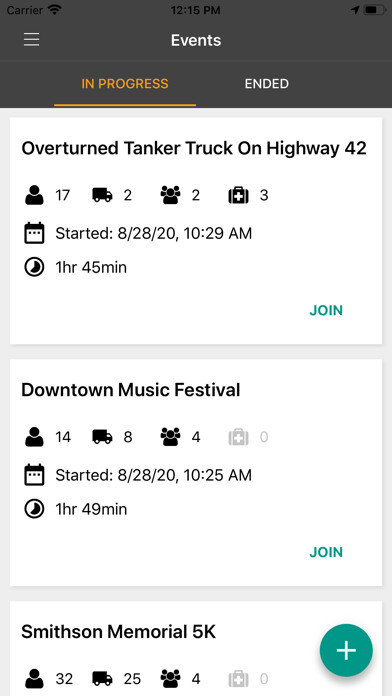392x696 pixels.
Task: Click the calendar icon in Tanker Truck card
Action: pos(34,233)
